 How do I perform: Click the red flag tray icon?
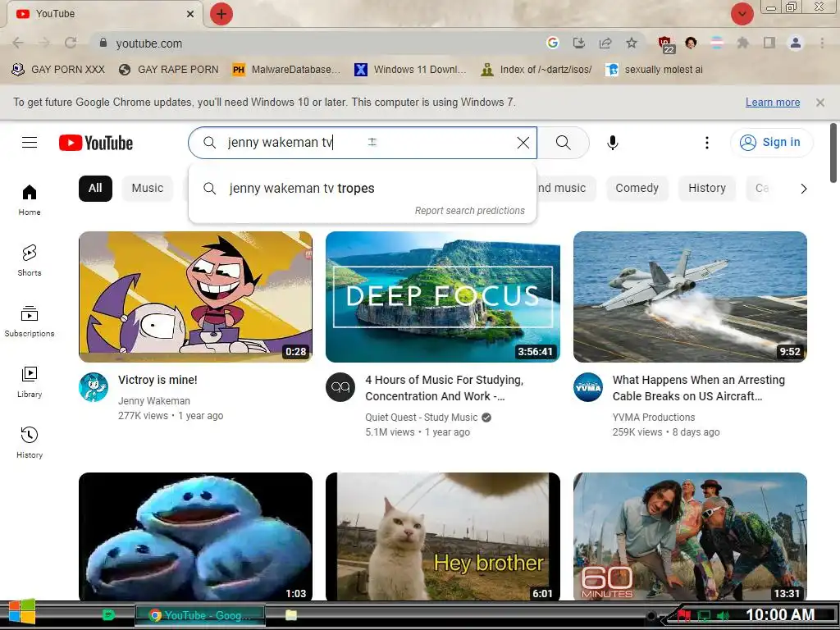click(683, 615)
